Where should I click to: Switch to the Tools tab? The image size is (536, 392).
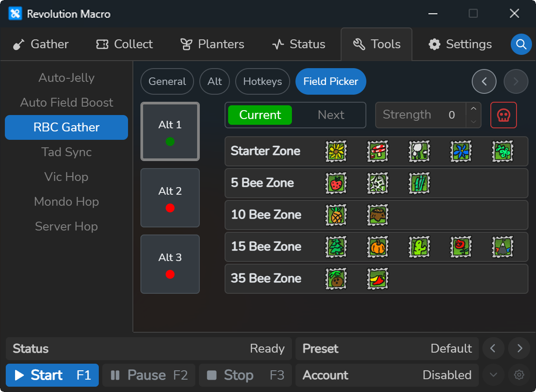pyautogui.click(x=377, y=44)
